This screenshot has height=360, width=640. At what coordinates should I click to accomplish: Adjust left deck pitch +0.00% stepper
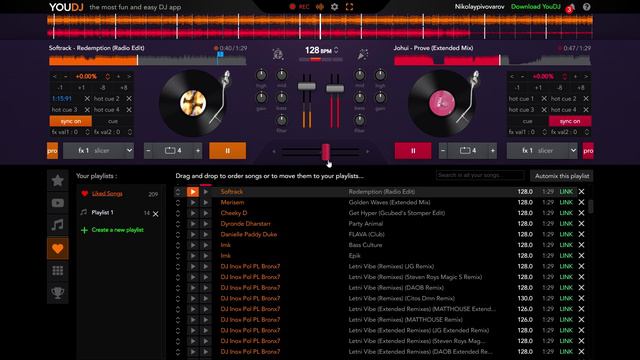[107, 76]
